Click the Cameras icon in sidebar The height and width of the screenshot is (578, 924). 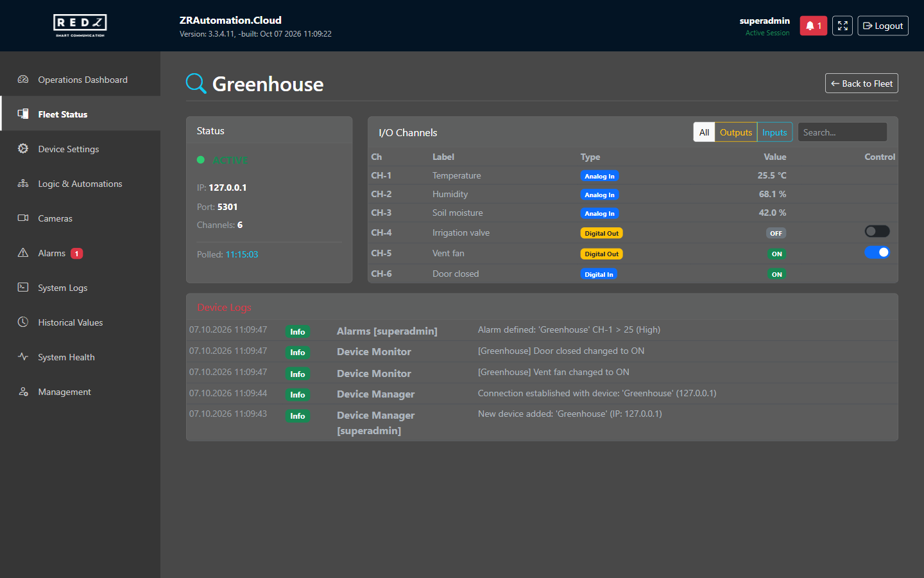pyautogui.click(x=23, y=218)
